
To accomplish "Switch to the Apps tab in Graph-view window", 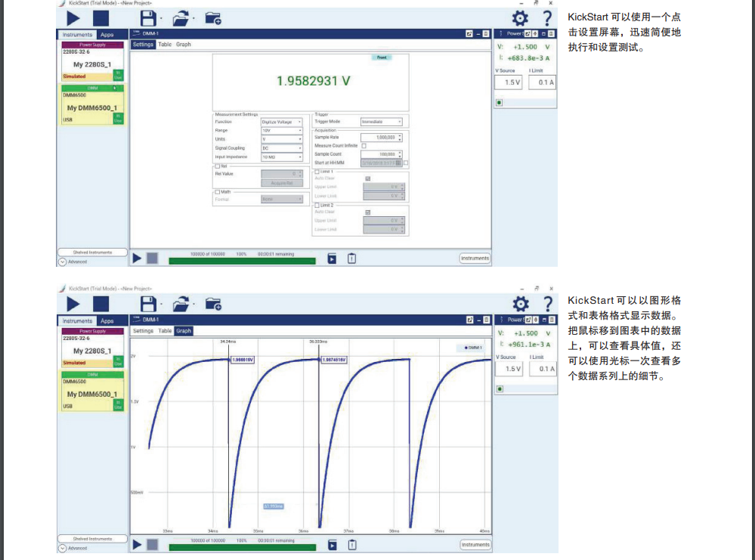I will [x=107, y=321].
